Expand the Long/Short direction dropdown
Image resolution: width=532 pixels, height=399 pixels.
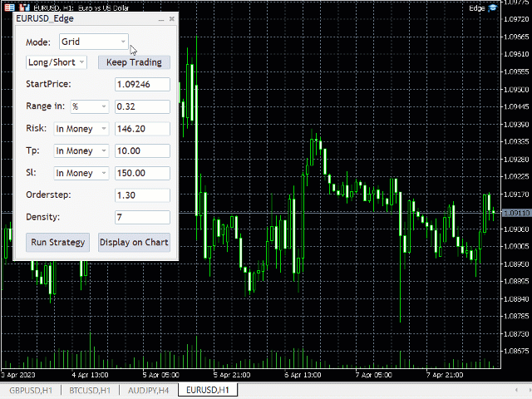point(57,62)
